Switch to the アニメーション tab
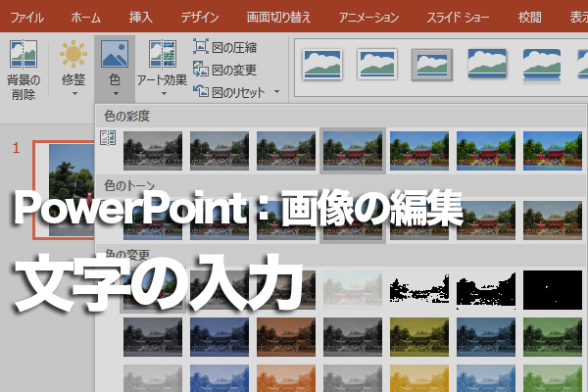The width and height of the screenshot is (588, 392). point(368,18)
